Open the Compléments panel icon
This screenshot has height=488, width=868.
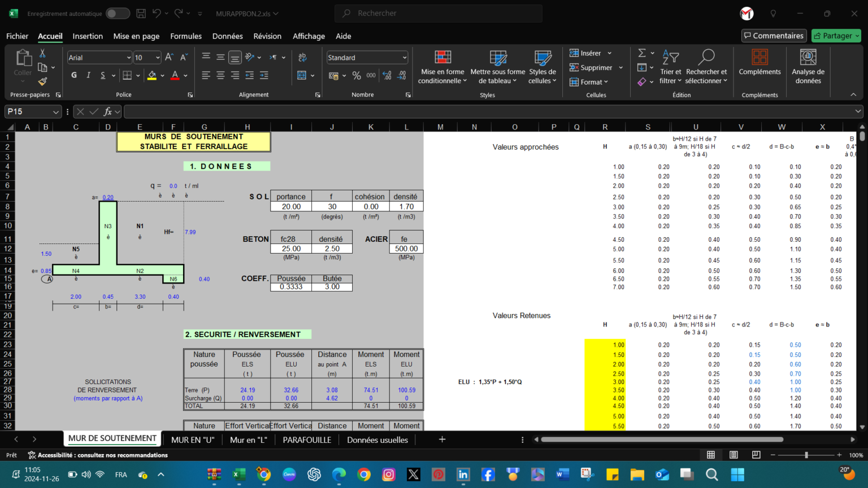point(759,67)
